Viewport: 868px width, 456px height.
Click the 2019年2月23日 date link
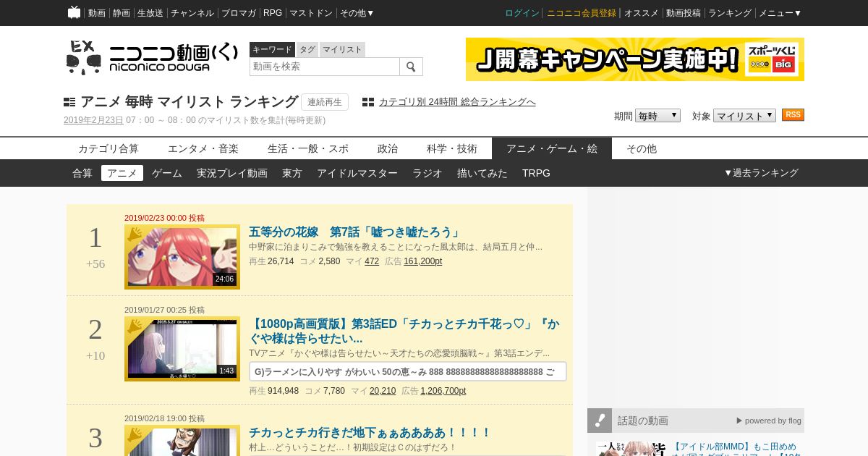(93, 120)
